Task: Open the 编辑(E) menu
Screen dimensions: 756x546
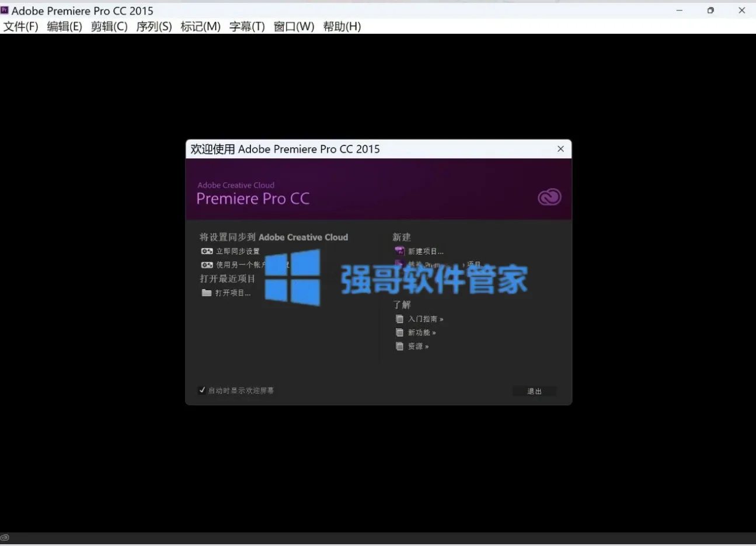Action: coord(64,26)
